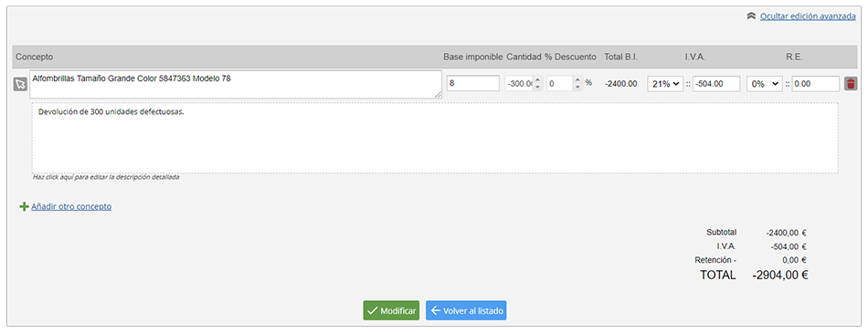
Task: Click the cursor selector icon beside concept
Action: 20,84
